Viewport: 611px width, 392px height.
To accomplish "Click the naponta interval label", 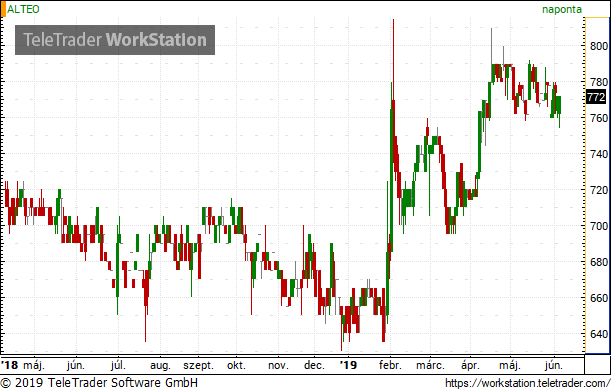I will [x=562, y=10].
